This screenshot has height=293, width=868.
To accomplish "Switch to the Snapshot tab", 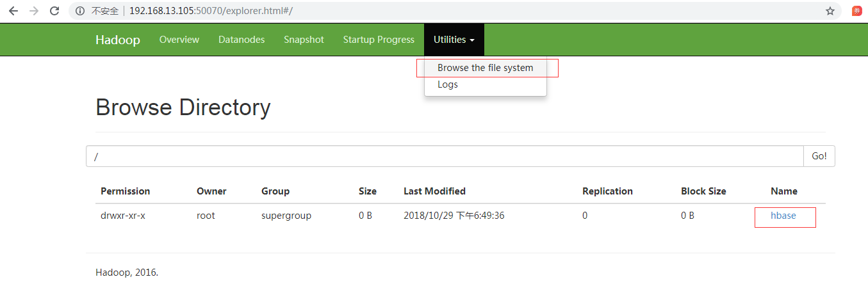I will click(304, 40).
